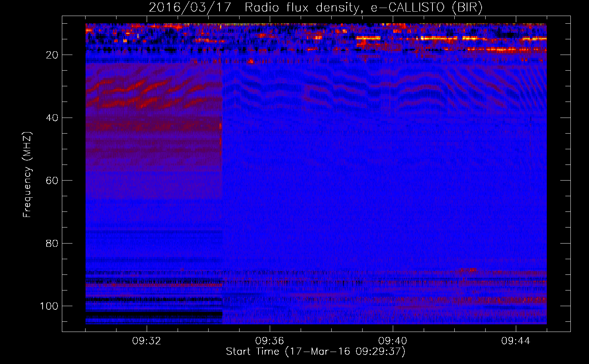Click the plot title '2016/03/17 Radio flux density'
The height and width of the screenshot is (364, 589).
pyautogui.click(x=316, y=8)
